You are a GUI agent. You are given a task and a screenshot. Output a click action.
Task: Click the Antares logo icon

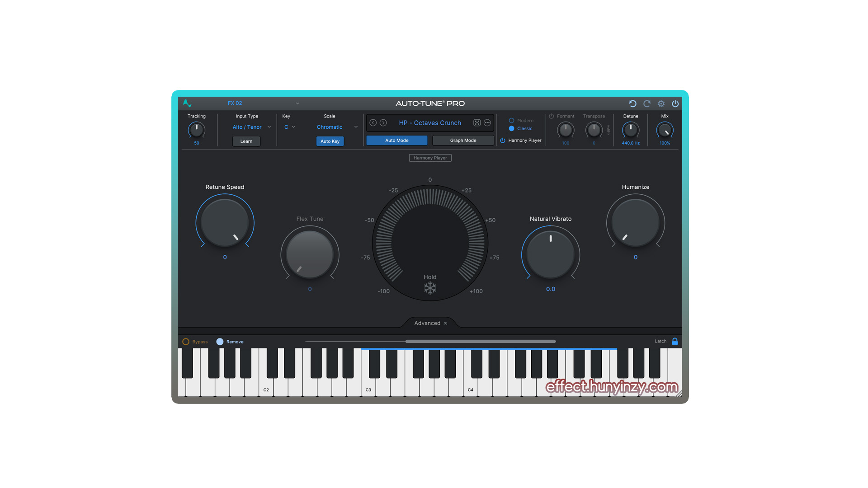point(187,103)
